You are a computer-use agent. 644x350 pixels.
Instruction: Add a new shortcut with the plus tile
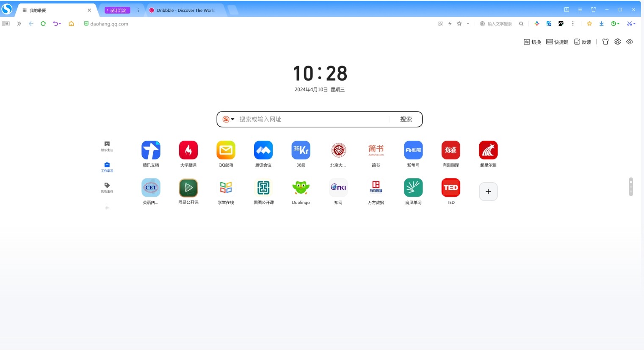click(x=488, y=192)
